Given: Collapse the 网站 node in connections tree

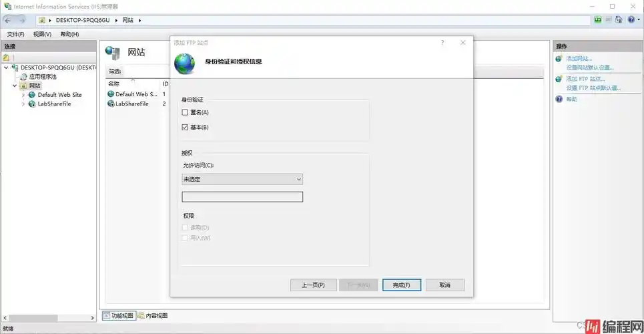Looking at the screenshot, I should (15, 86).
